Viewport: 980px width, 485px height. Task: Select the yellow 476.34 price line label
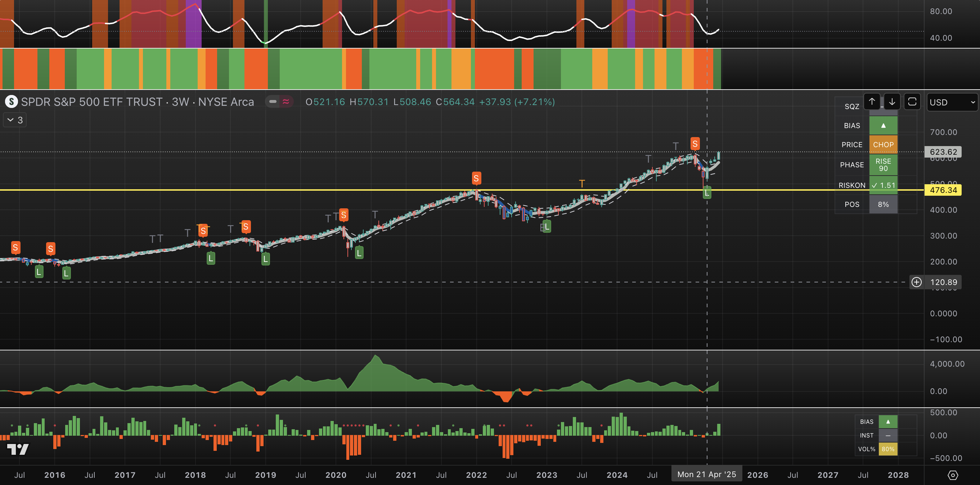pos(943,190)
